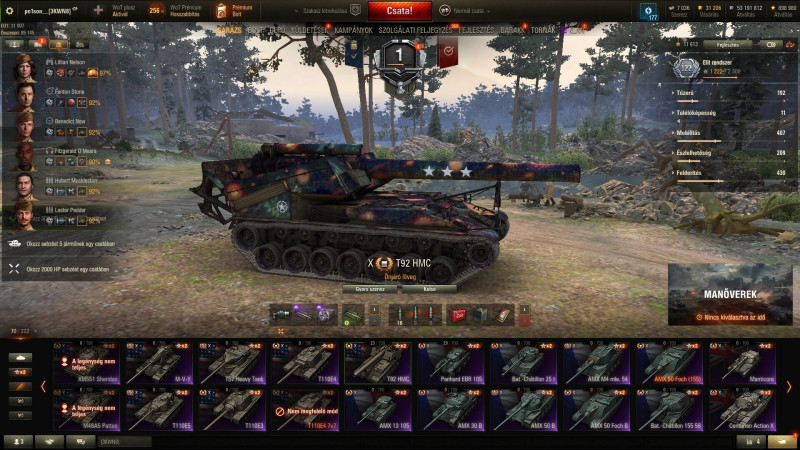Select the first shell ammo icon
Screen dimensions: 800x450
click(399, 315)
